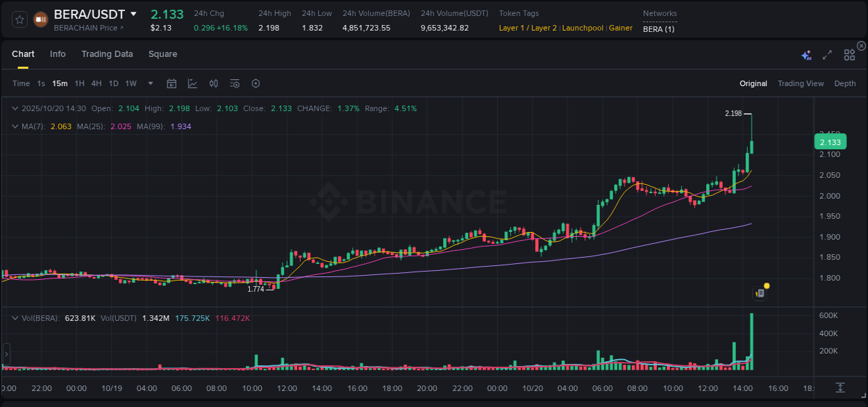The height and width of the screenshot is (407, 868).
Task: Select the 1D timeframe
Action: [113, 83]
